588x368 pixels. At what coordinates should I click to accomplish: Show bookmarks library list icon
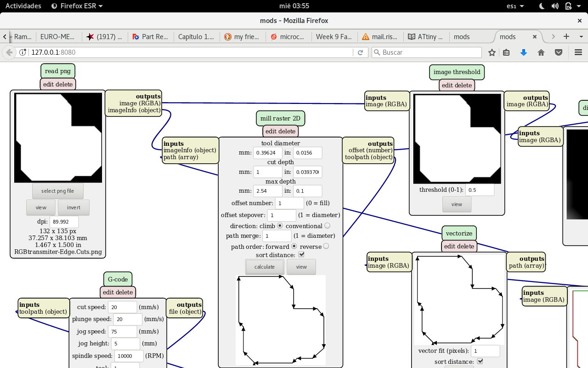tap(506, 52)
